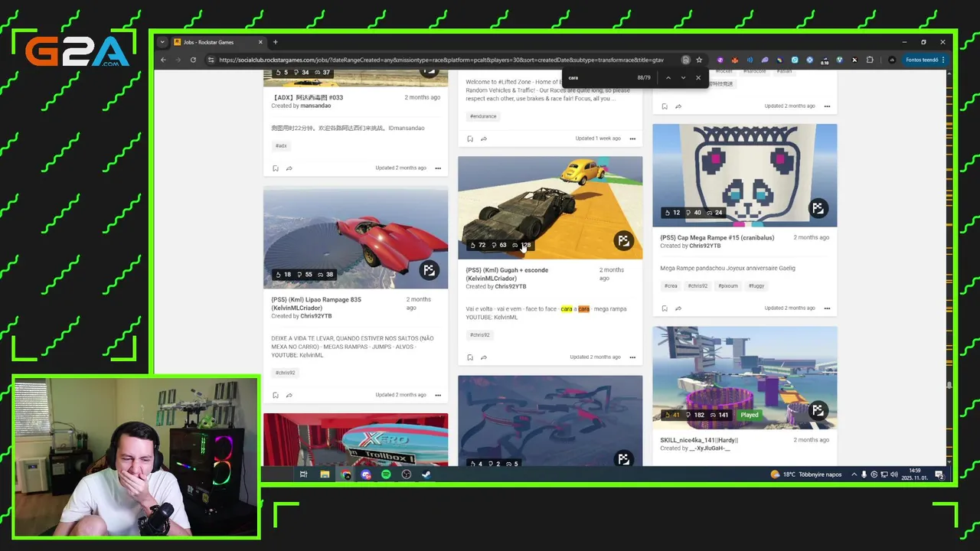
Task: Open the pixel panda job thumbnail
Action: coord(744,175)
